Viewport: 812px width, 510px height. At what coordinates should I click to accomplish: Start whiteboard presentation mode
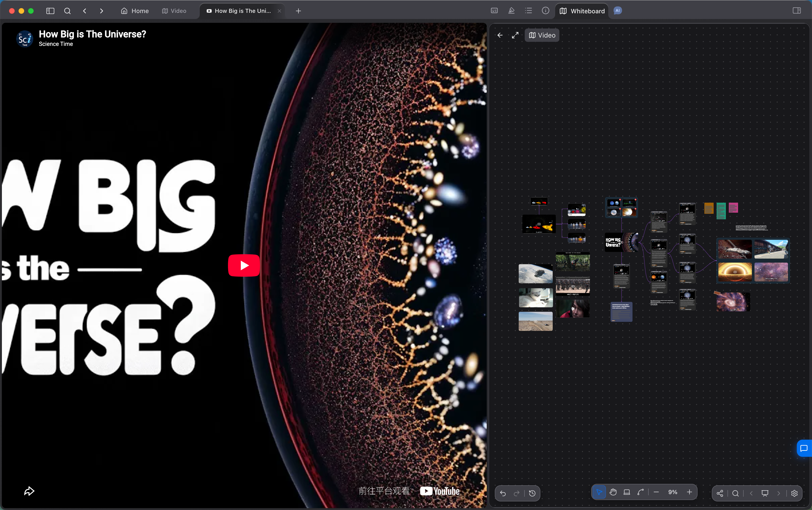tap(765, 493)
